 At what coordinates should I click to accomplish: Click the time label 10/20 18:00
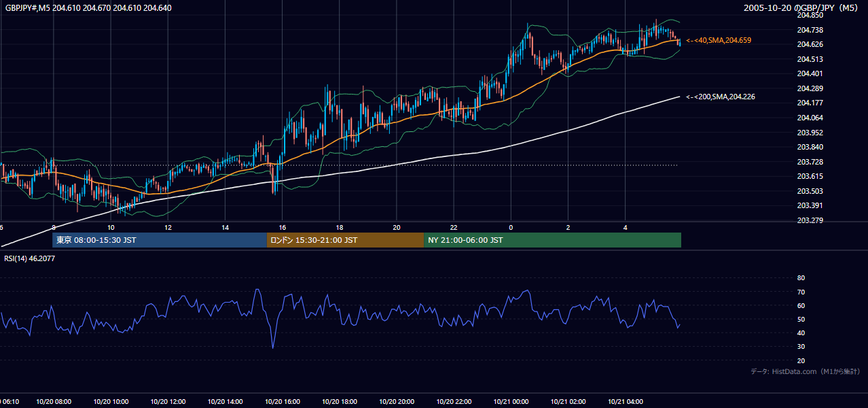(339, 402)
